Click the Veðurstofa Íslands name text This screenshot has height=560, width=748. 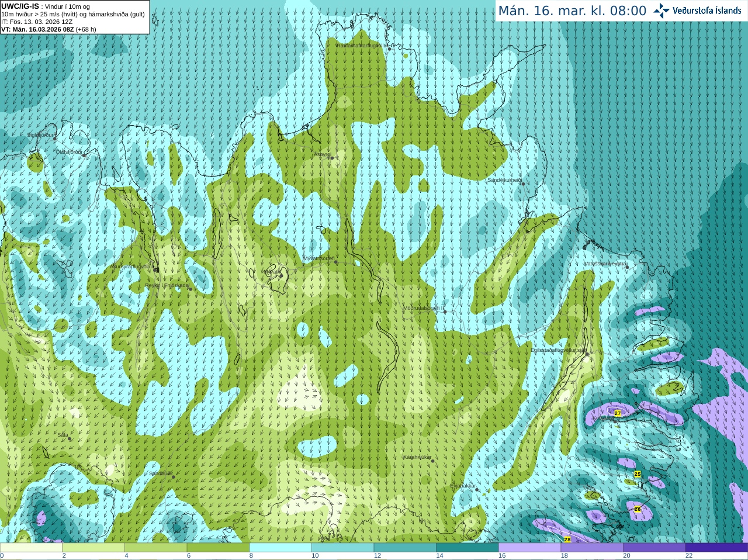tap(707, 11)
